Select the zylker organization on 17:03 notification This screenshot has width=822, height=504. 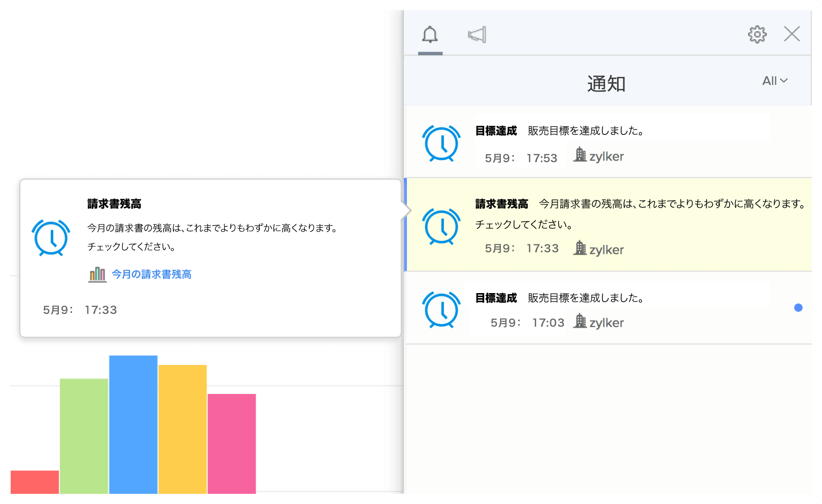(599, 322)
